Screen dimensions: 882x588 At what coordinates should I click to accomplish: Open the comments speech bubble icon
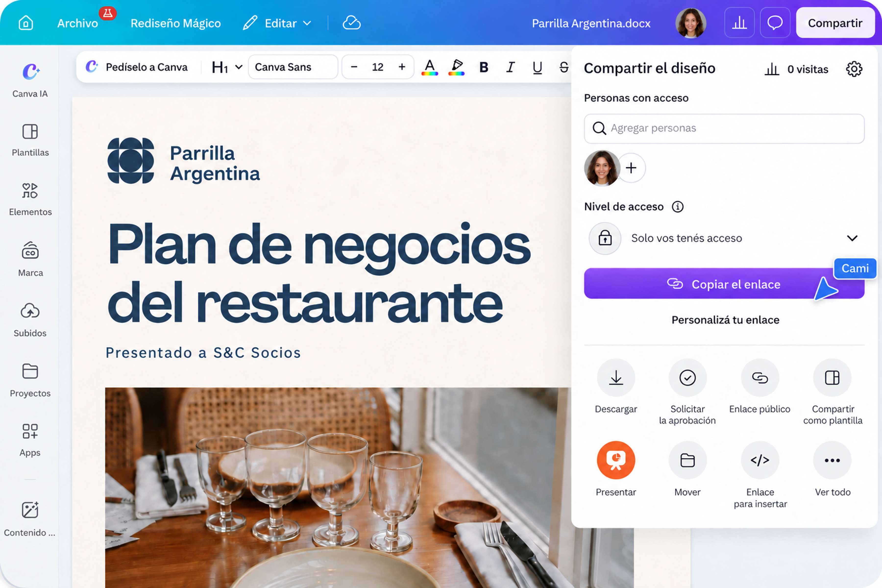775,23
